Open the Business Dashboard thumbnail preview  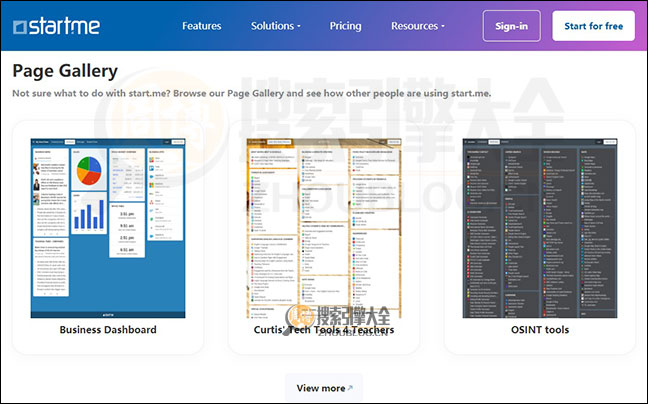click(x=108, y=228)
